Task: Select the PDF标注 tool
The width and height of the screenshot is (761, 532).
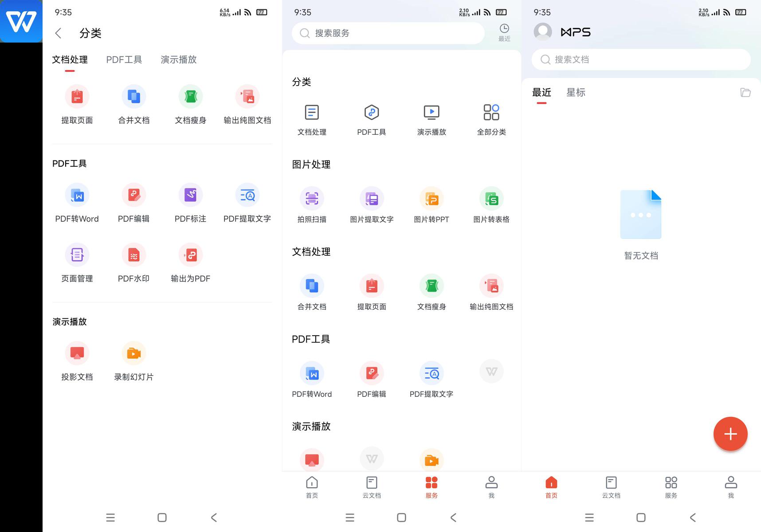Action: coord(191,203)
